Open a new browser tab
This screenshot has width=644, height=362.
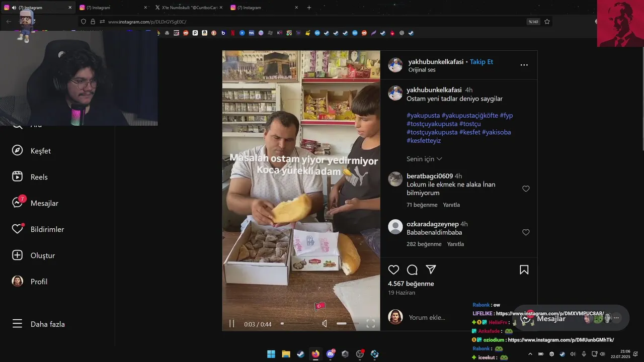click(x=309, y=8)
